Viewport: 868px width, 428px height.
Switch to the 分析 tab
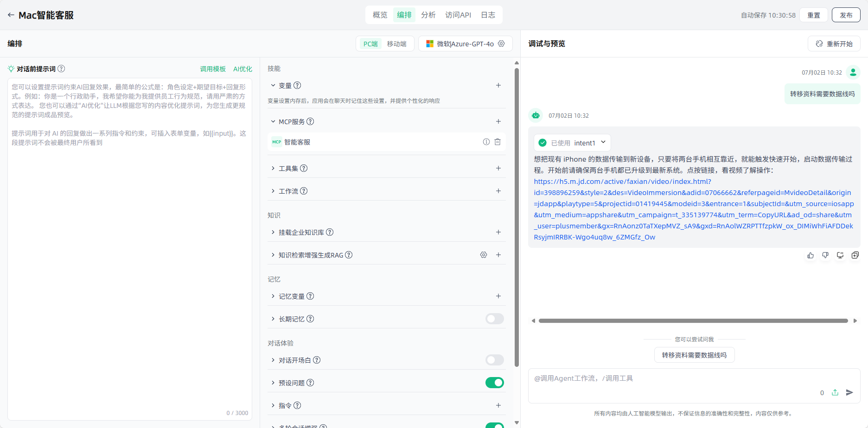click(x=428, y=15)
